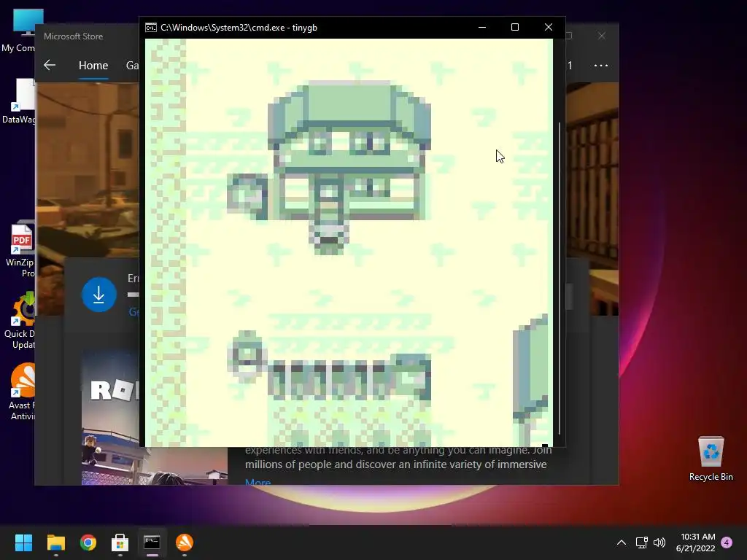Open the Avast Free Antivirus desktop shortcut
The image size is (747, 560).
click(x=22, y=392)
